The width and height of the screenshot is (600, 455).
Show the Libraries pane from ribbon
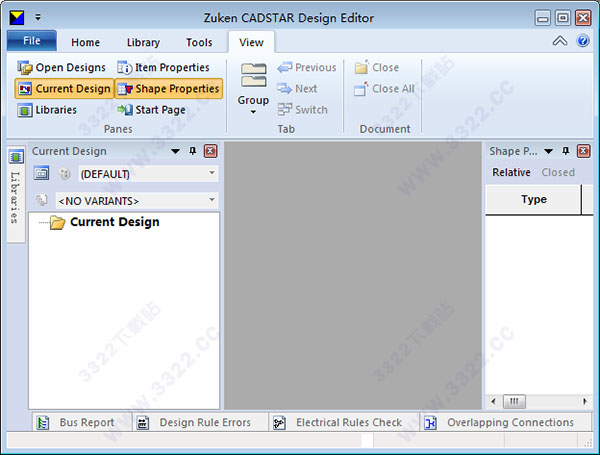(x=47, y=110)
